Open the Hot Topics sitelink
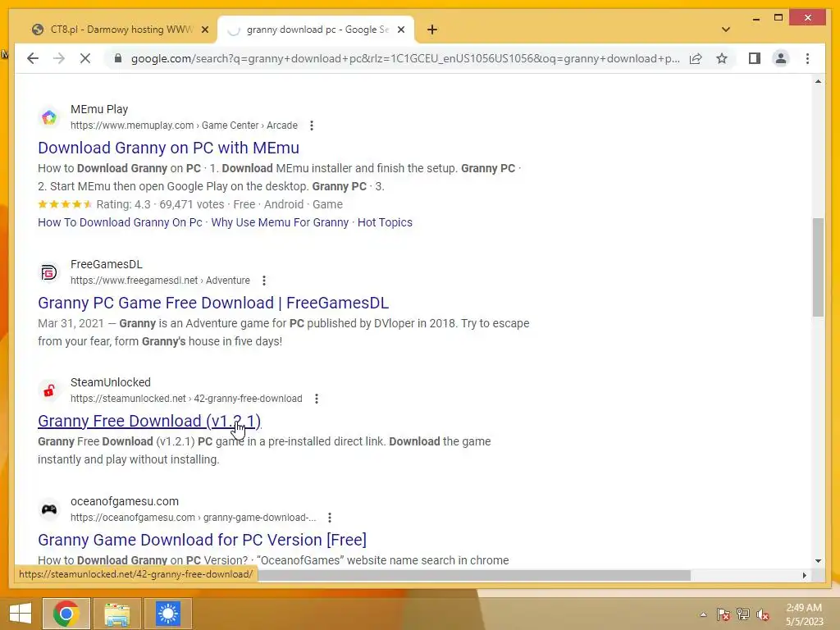Screen dimensions: 840x630 click(x=385, y=222)
